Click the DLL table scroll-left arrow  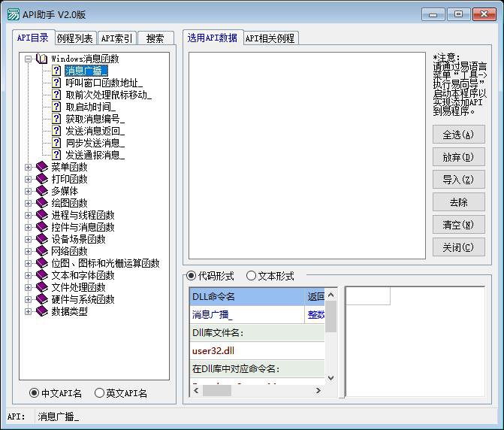(x=196, y=390)
